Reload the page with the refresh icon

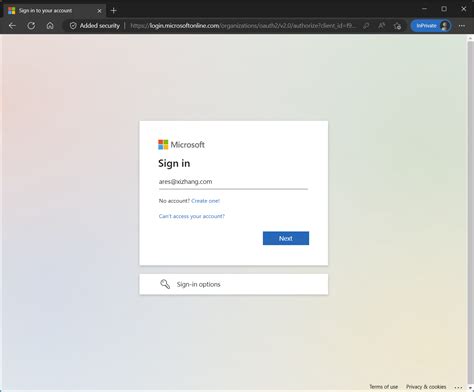pos(31,26)
